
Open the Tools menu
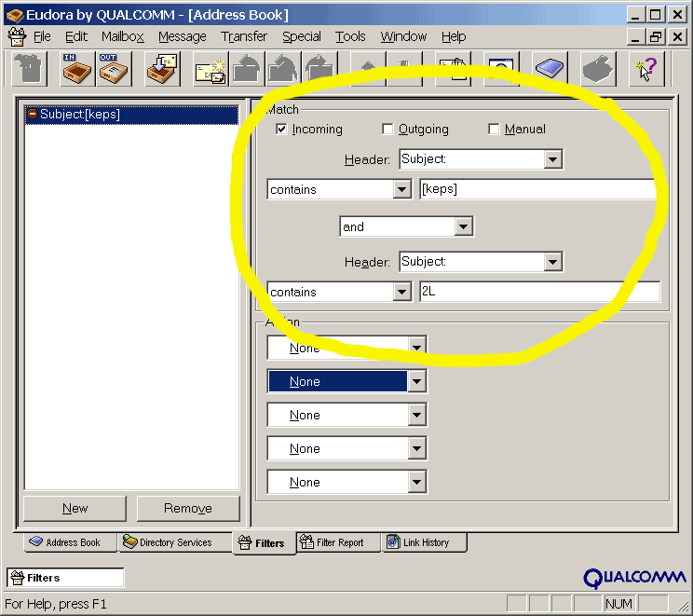tap(350, 36)
